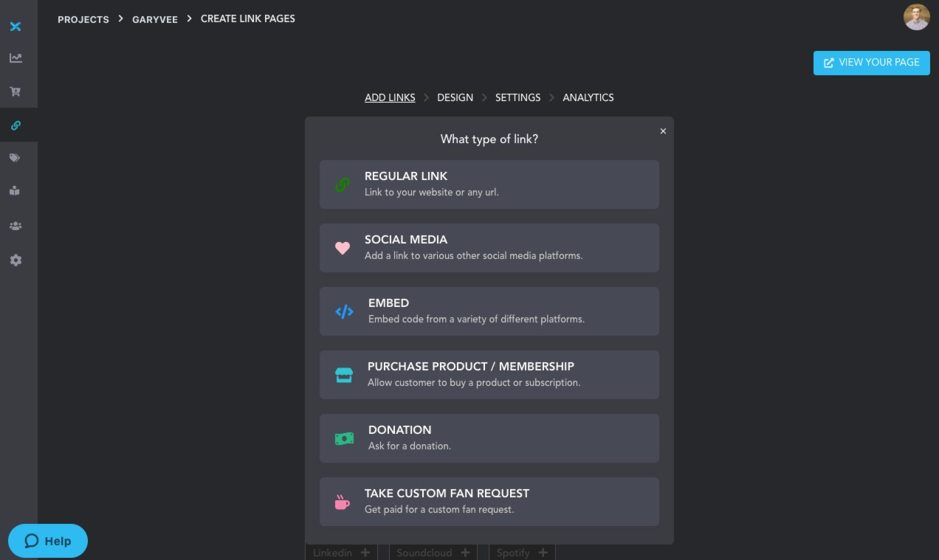Screen dimensions: 939x560
Task: Open the shopping cart section in sidebar
Action: point(16,91)
